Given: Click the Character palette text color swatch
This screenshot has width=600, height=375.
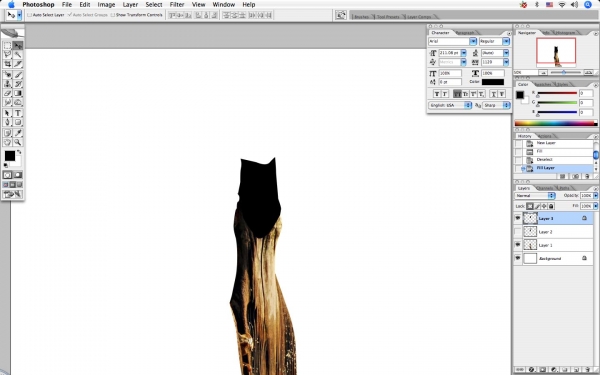Looking at the screenshot, I should click(493, 82).
